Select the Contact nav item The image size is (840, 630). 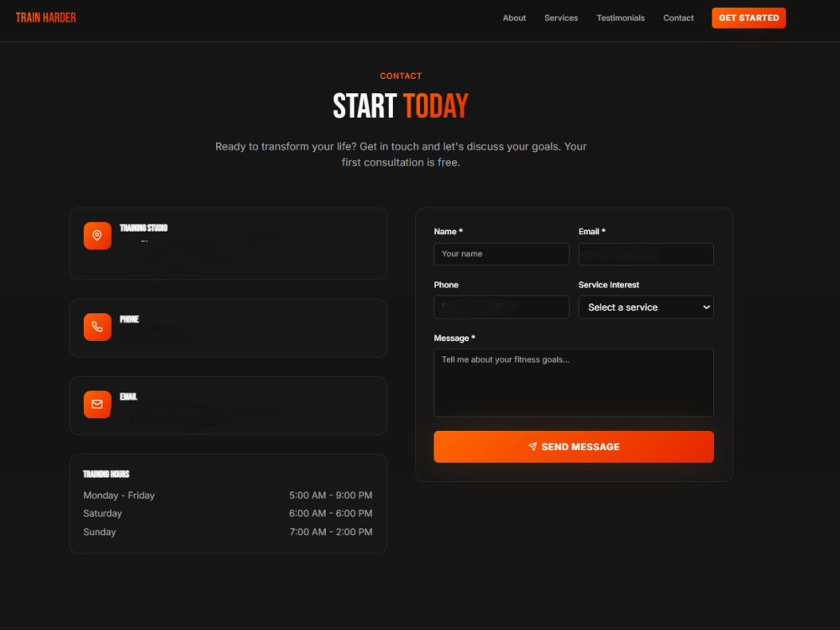coord(678,18)
